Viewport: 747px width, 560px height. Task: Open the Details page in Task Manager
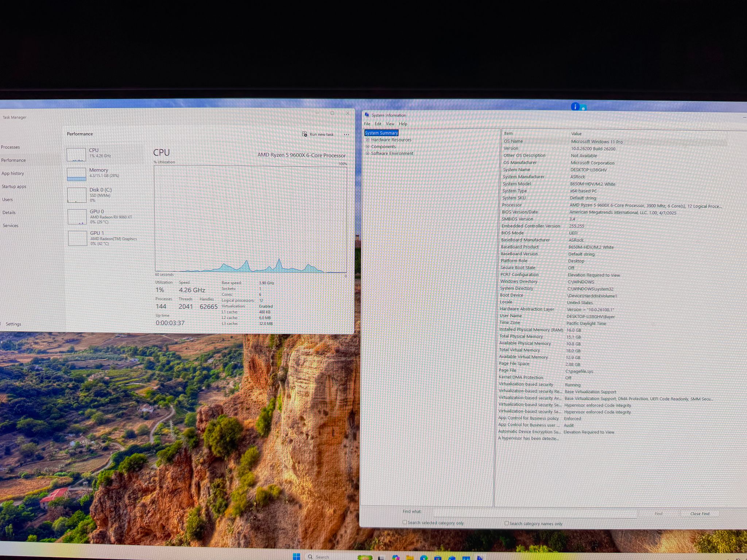coord(9,213)
